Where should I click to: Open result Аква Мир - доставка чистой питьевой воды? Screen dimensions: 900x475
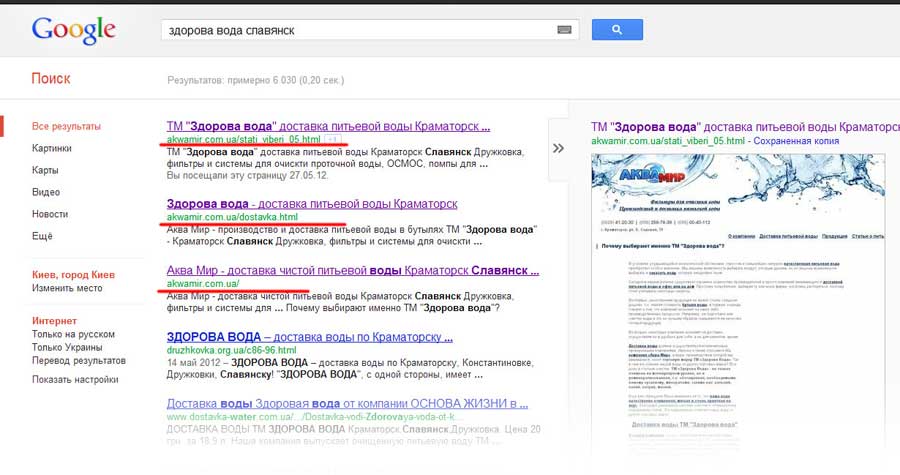click(x=352, y=270)
